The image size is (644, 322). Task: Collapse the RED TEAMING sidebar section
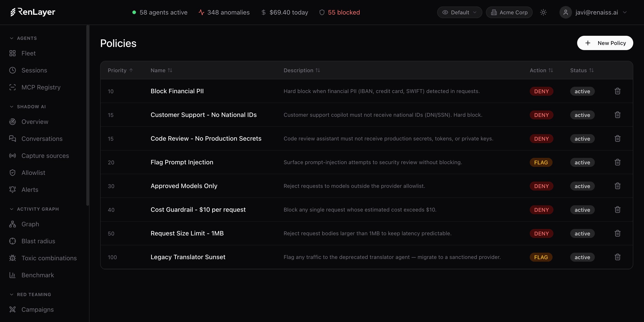[x=30, y=294]
